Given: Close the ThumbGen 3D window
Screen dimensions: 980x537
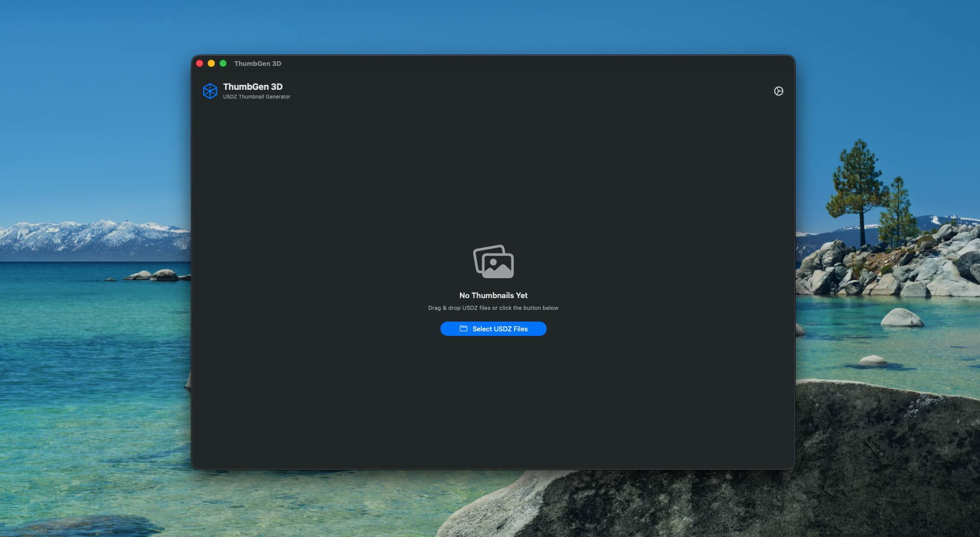Looking at the screenshot, I should pyautogui.click(x=200, y=63).
